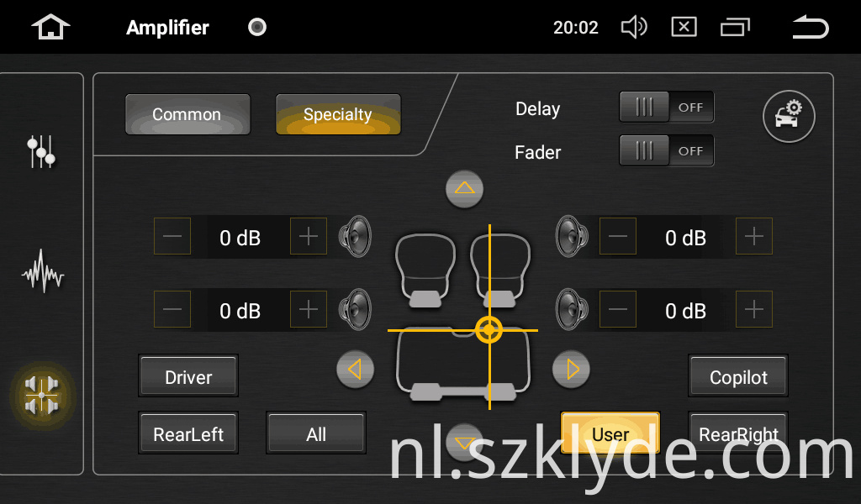This screenshot has width=861, height=504.
Task: Decrease rear-left speaker gain
Action: (x=172, y=309)
